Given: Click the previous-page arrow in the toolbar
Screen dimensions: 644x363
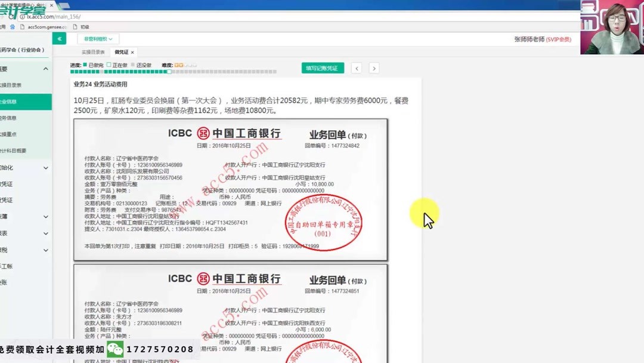Looking at the screenshot, I should click(x=356, y=68).
